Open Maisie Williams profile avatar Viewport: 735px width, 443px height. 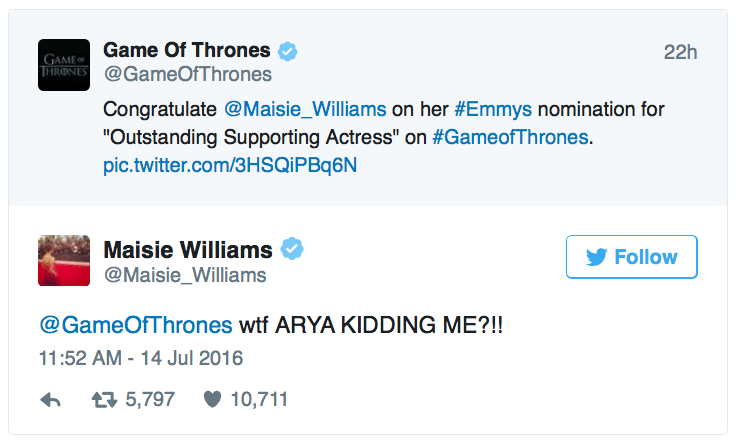[x=64, y=262]
